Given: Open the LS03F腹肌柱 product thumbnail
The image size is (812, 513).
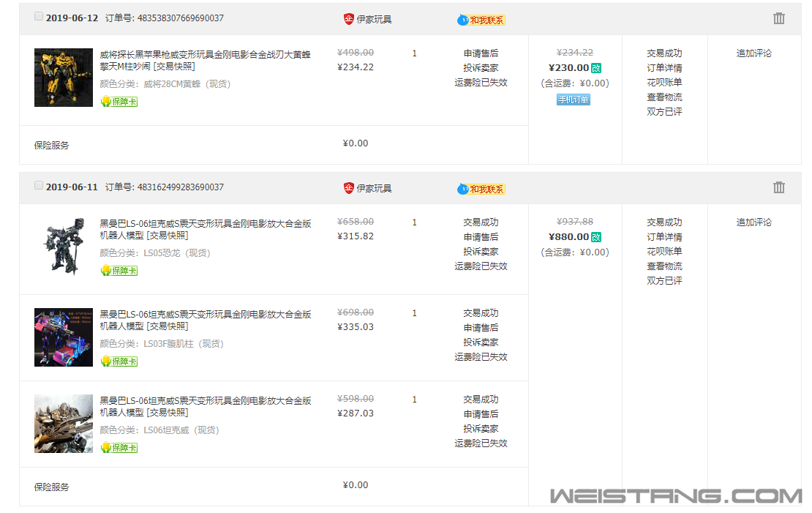Looking at the screenshot, I should pyautogui.click(x=64, y=337).
